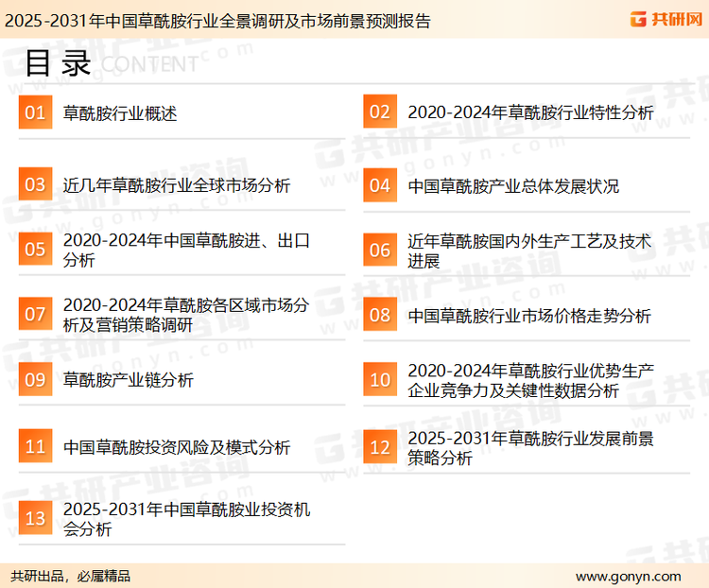Open chapter 2025-2031年中国草酰胺业投资机会分析

[x=186, y=519]
